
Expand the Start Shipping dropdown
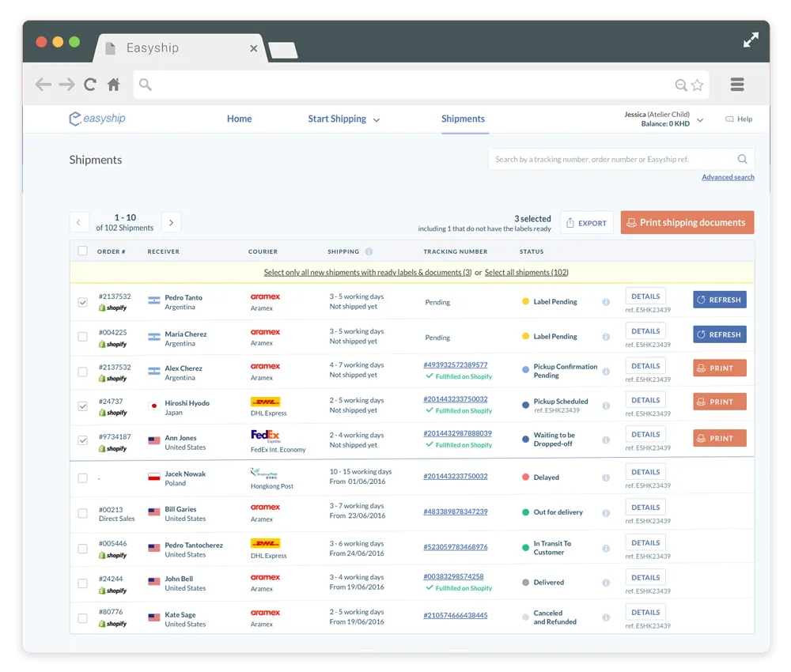click(343, 119)
